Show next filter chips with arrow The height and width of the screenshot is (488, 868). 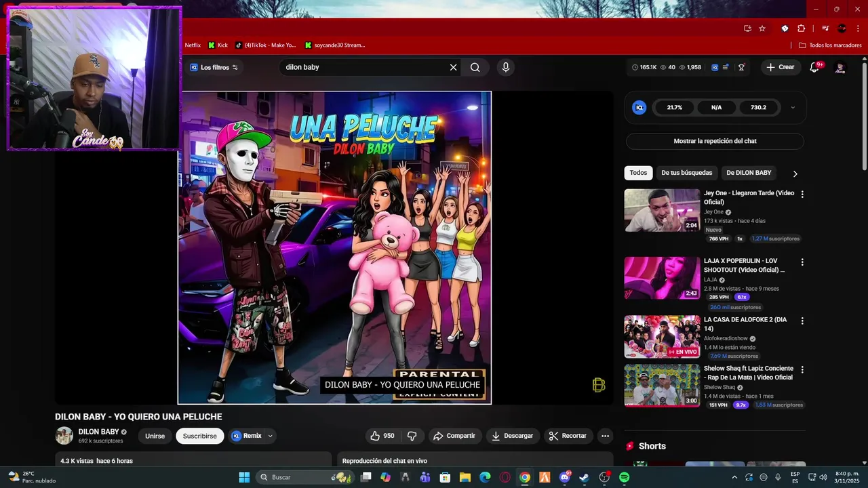[x=795, y=174]
